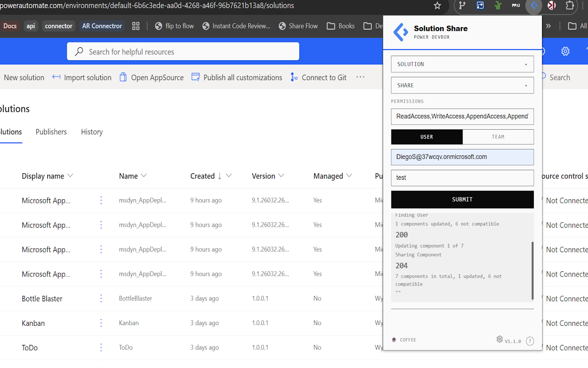Expand the SHARE dropdown
Screen dimensions: 588x368
coord(462,85)
